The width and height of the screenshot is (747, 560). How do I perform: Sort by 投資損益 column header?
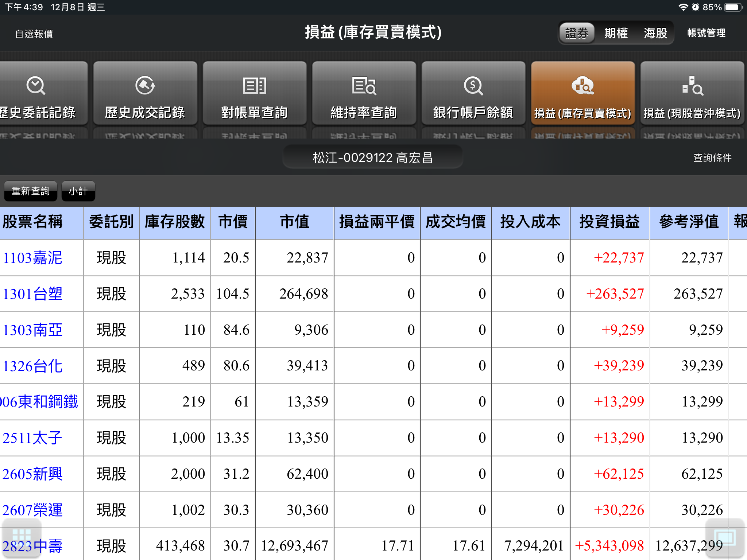click(x=609, y=222)
